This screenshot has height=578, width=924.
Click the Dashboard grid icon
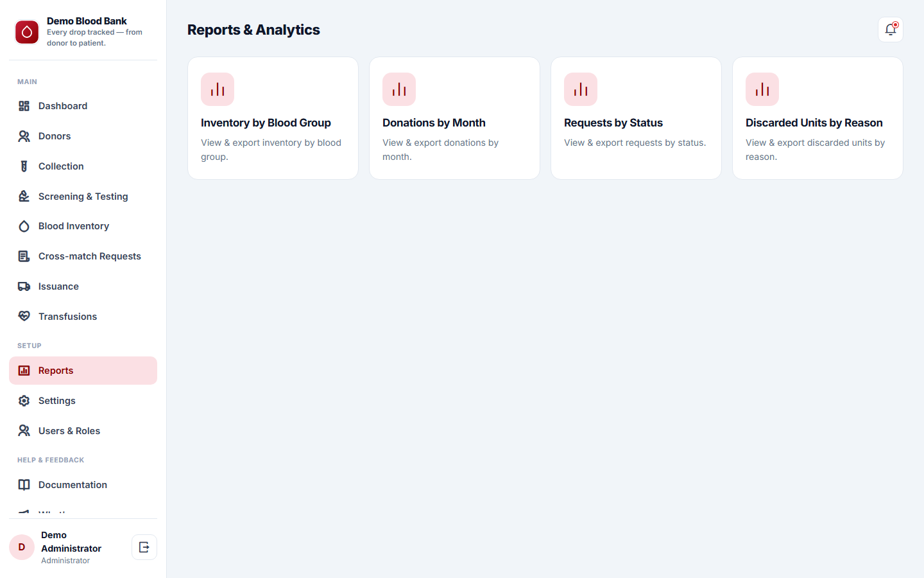[24, 106]
